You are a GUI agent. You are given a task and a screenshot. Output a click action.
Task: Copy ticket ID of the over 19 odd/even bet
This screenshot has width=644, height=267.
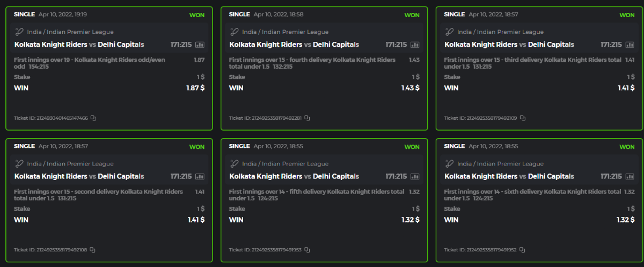[93, 118]
